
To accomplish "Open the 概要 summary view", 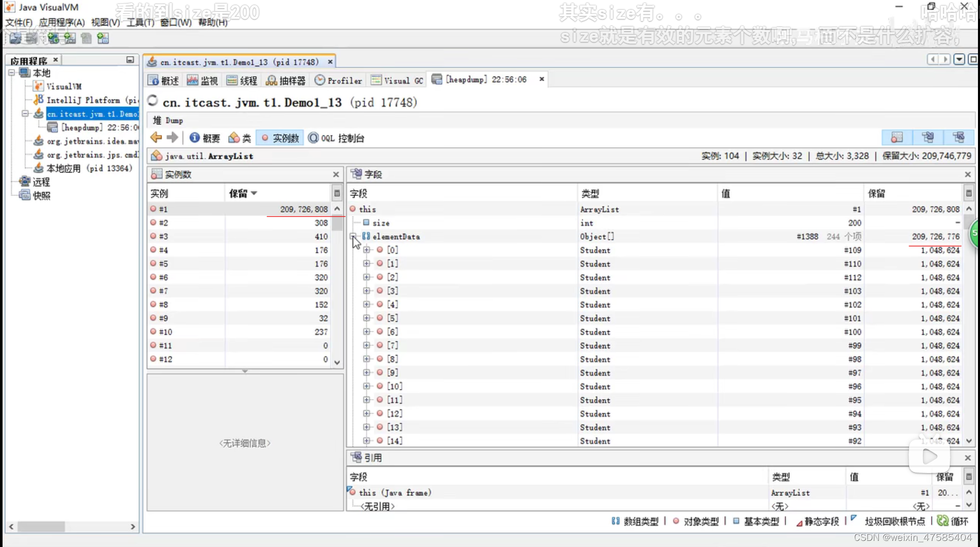I will (x=205, y=138).
